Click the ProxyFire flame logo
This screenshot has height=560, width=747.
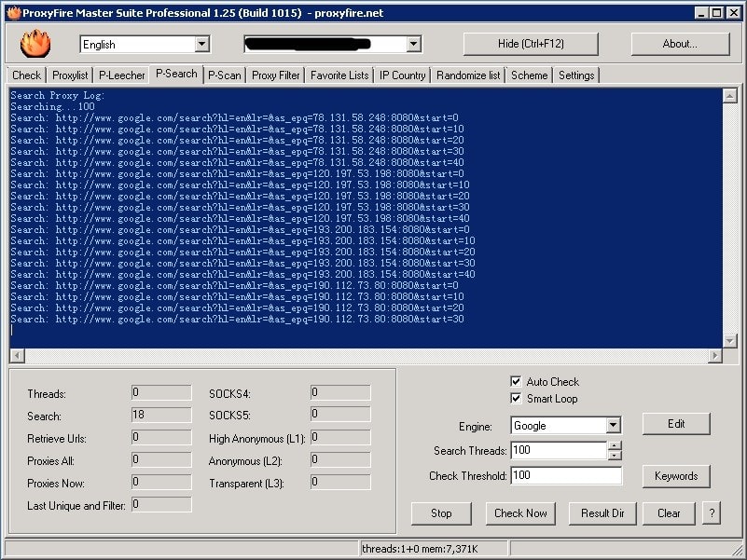pyautogui.click(x=35, y=44)
